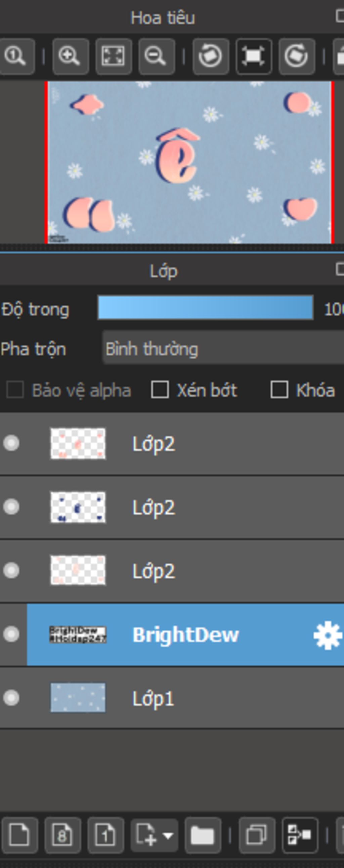
Task: Open the add special layer dropdown arrow
Action: click(168, 836)
